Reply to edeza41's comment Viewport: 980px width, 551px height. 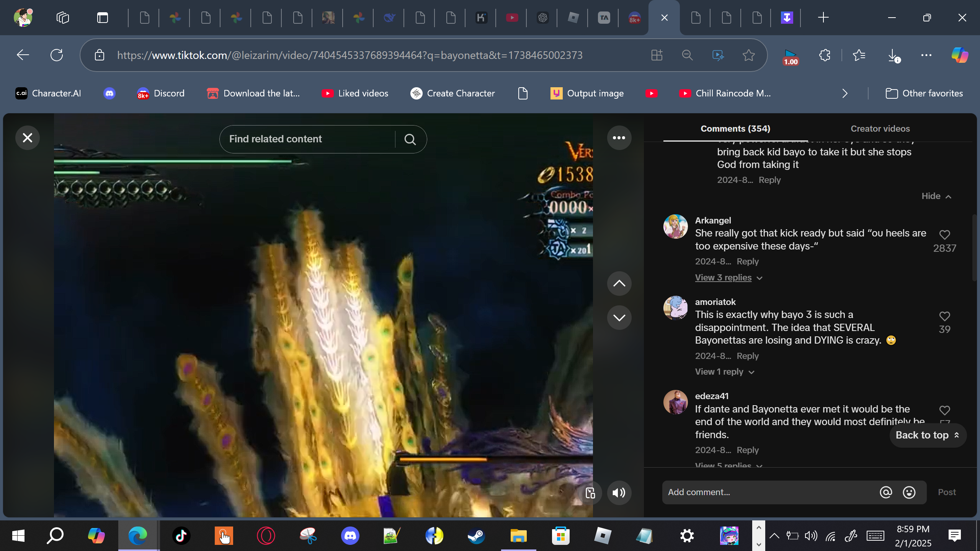click(747, 450)
